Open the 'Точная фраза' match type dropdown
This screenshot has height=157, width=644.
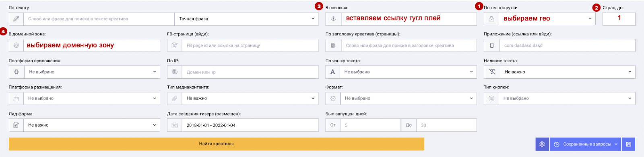click(x=246, y=19)
